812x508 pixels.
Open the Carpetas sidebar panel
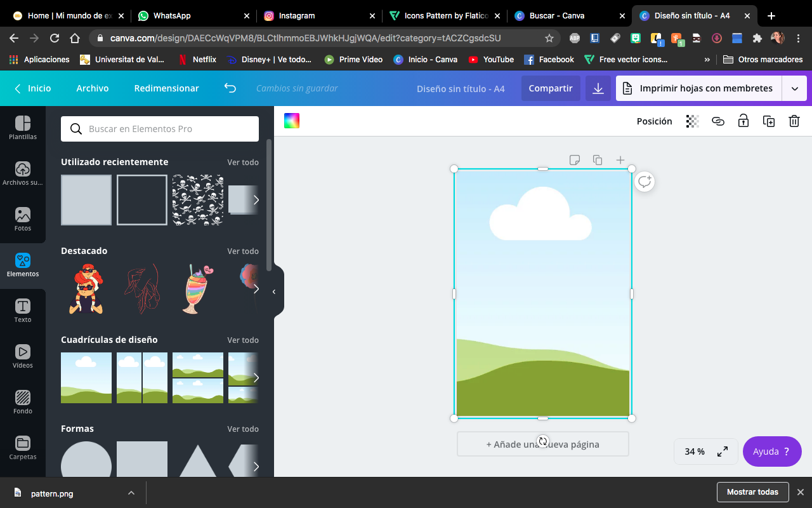pyautogui.click(x=23, y=448)
